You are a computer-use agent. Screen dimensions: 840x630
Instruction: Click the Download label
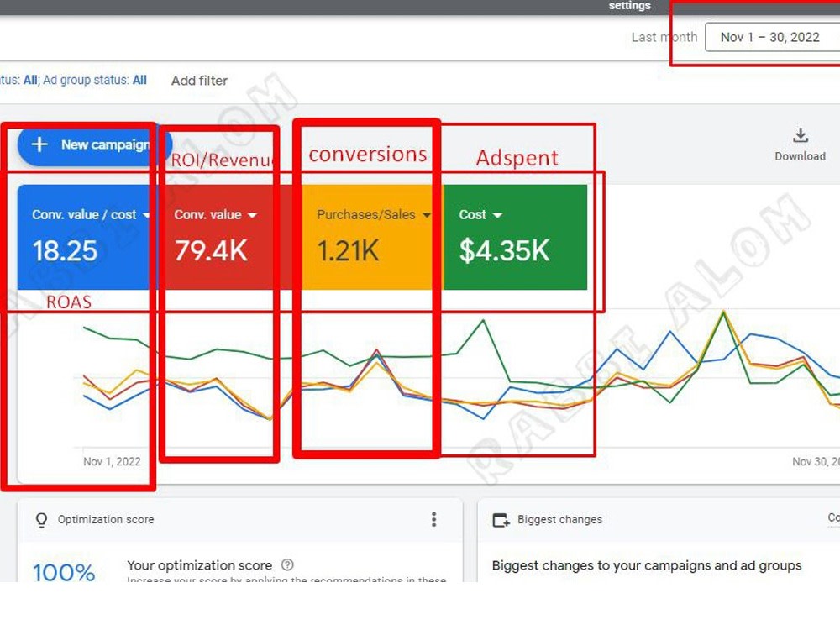tap(800, 156)
